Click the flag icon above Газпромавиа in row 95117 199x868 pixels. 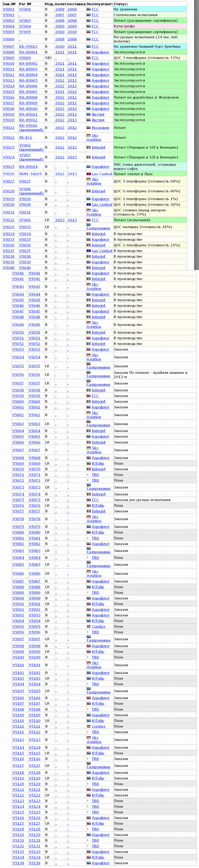point(89,763)
